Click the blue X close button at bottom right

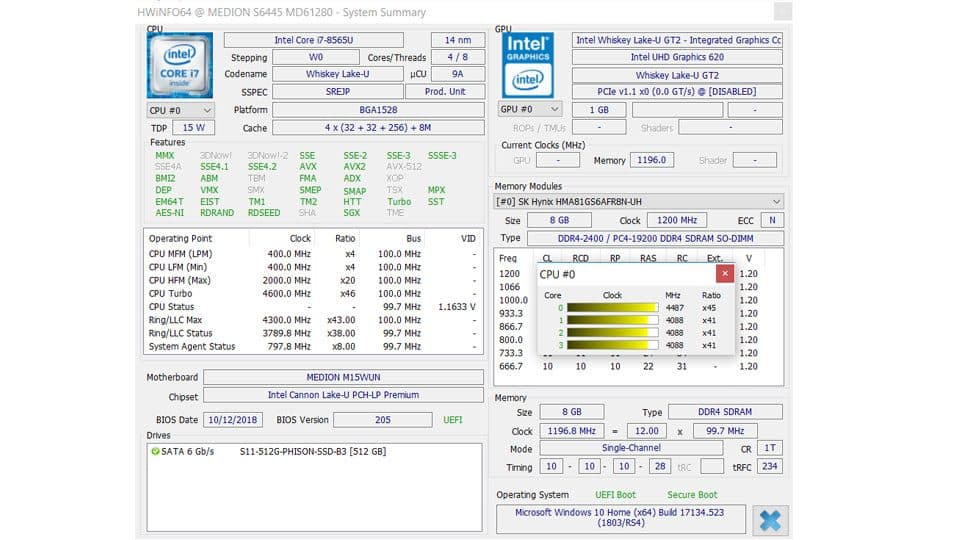tap(770, 520)
